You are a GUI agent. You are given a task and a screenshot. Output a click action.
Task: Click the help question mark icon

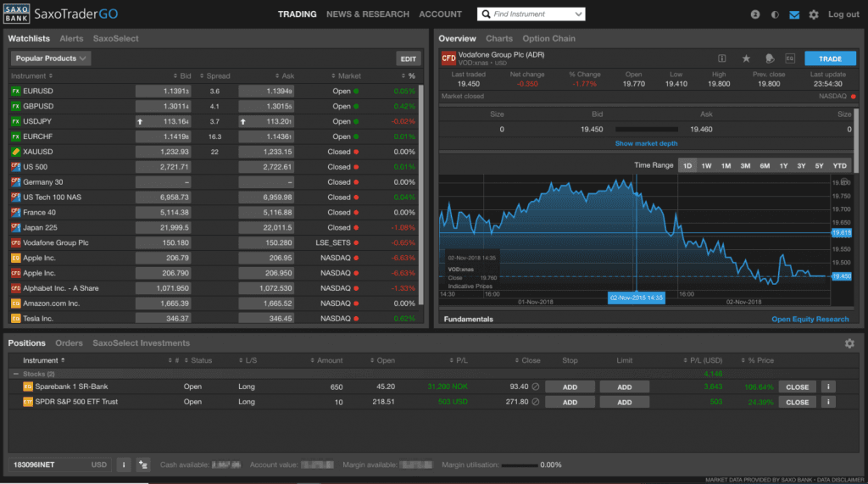[x=755, y=14]
